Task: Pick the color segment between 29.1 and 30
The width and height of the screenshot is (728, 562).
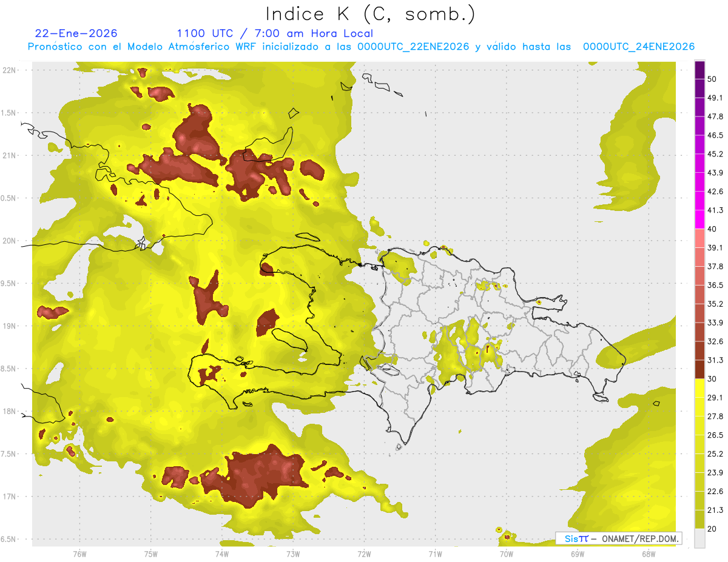Action: [699, 388]
